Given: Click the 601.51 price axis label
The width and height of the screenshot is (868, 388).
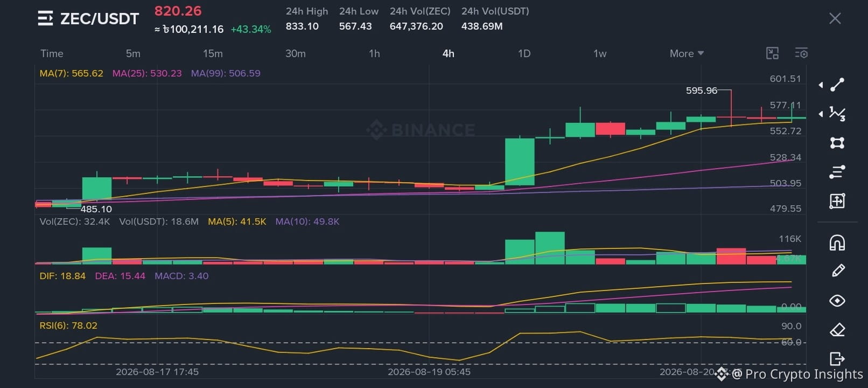Looking at the screenshot, I should [786, 79].
